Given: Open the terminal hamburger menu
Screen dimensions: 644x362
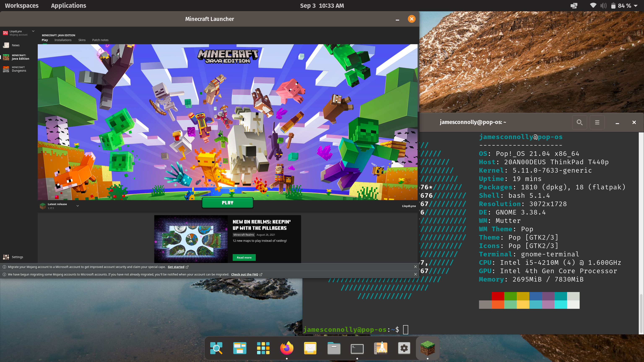Looking at the screenshot, I should (597, 122).
